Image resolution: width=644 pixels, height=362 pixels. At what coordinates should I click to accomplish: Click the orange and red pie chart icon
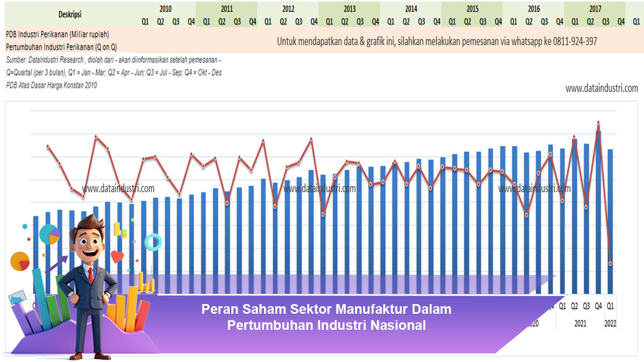20,261
